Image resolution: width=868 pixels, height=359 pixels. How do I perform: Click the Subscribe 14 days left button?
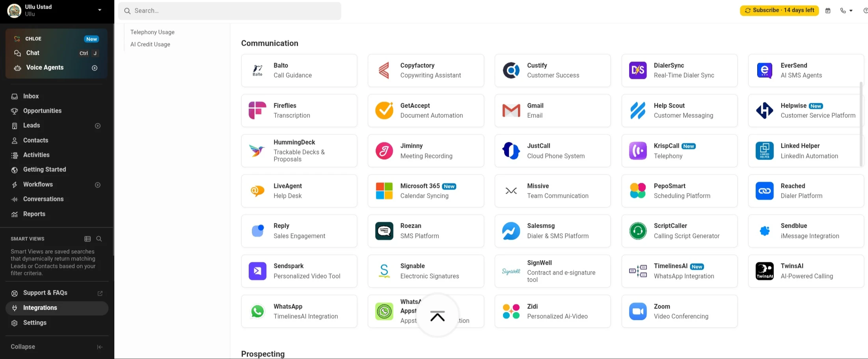(x=779, y=10)
